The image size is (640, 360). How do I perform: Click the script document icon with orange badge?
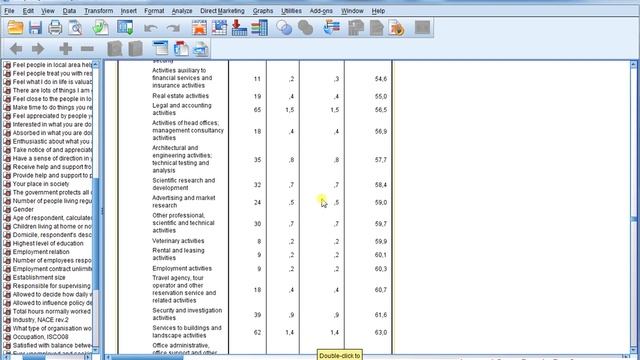[x=397, y=28]
